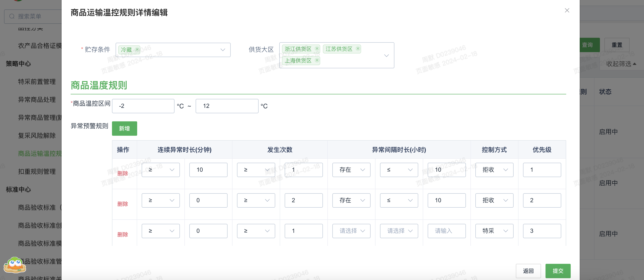Expand the 贮存条件 dropdown arrow
The height and width of the screenshot is (280, 644).
pos(223,50)
